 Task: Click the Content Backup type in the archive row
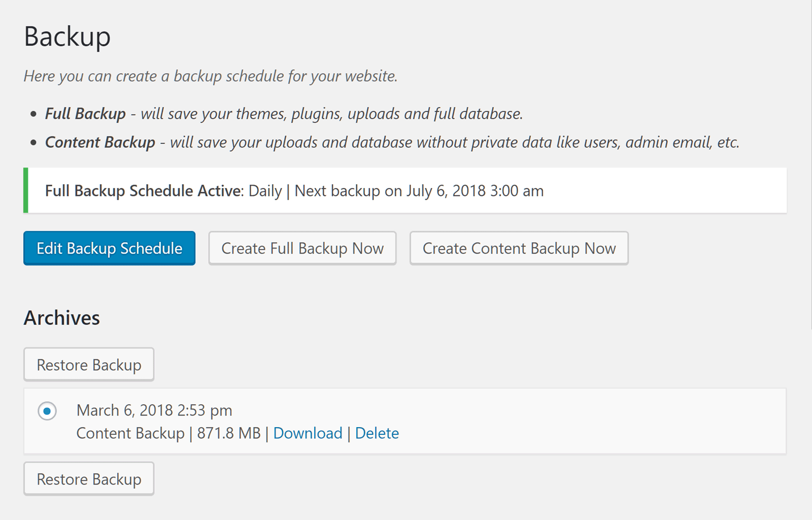pos(130,433)
